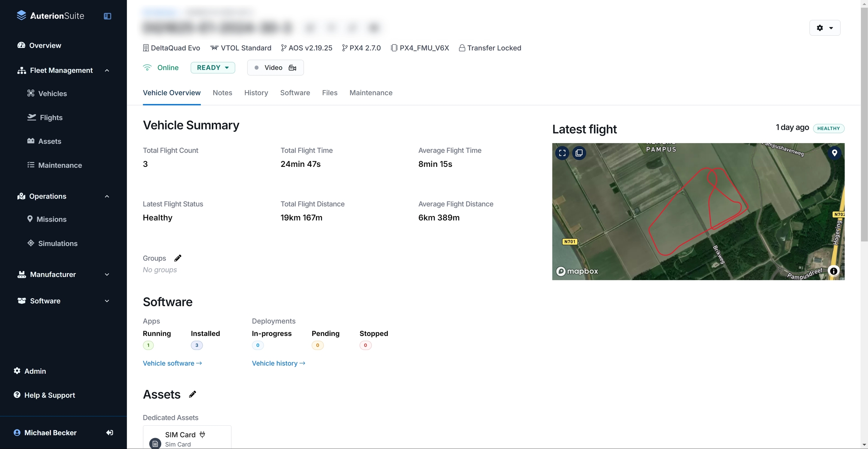The image size is (868, 449).
Task: Edit Assets with the pencil icon
Action: 193,394
